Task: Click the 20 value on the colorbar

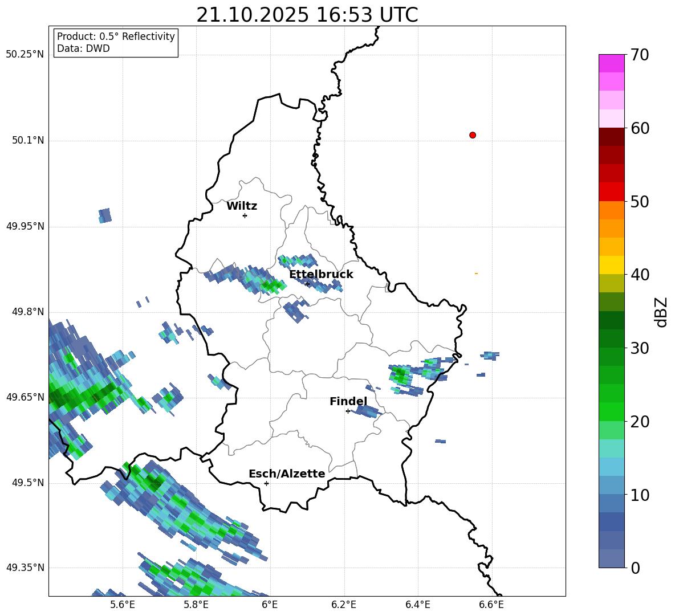Action: coord(640,422)
